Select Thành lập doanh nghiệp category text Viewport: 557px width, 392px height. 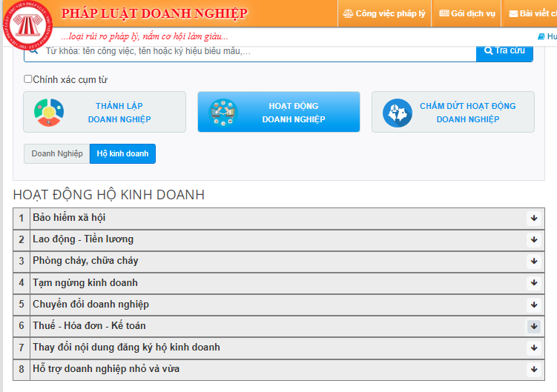pos(119,113)
